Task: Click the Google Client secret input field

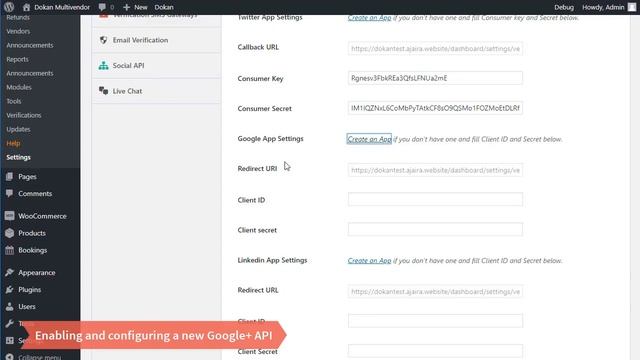Action: click(435, 229)
